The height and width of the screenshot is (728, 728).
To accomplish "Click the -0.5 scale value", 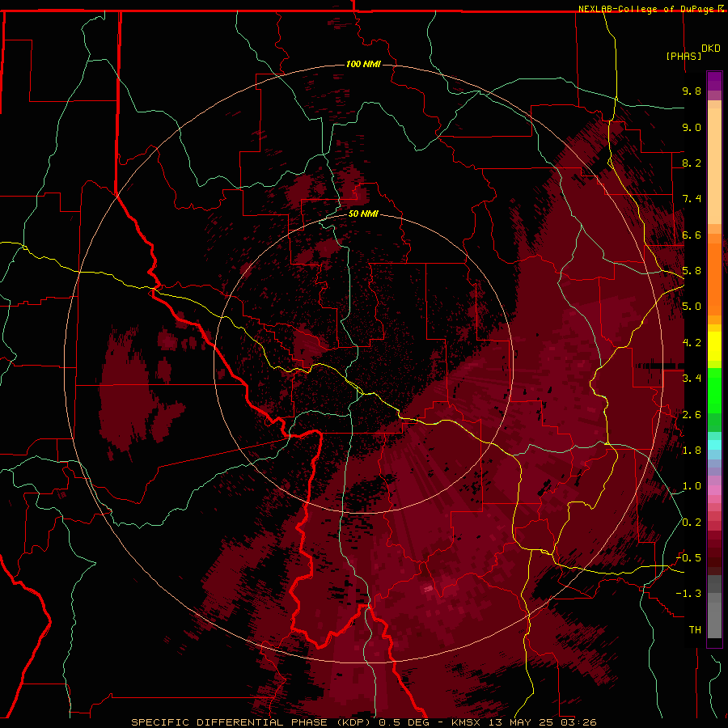I will [688, 558].
